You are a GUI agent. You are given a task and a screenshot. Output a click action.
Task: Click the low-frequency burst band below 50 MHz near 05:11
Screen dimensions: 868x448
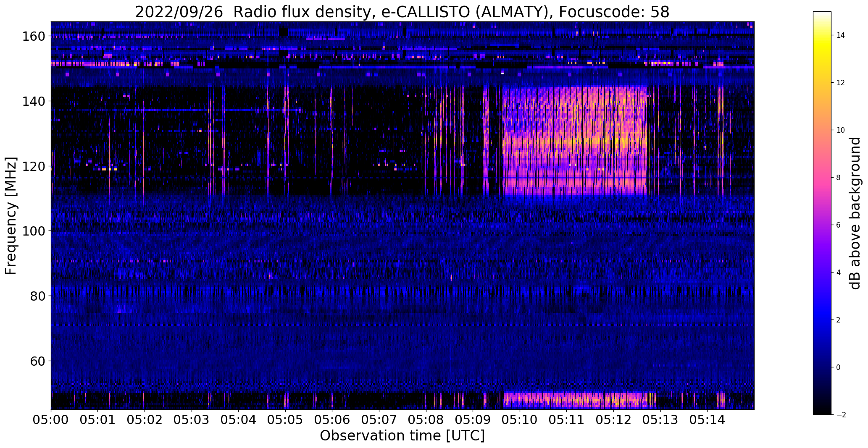click(575, 401)
